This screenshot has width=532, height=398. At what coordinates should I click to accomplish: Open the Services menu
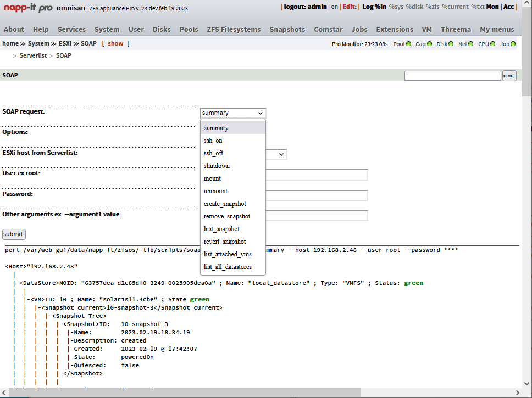(71, 30)
